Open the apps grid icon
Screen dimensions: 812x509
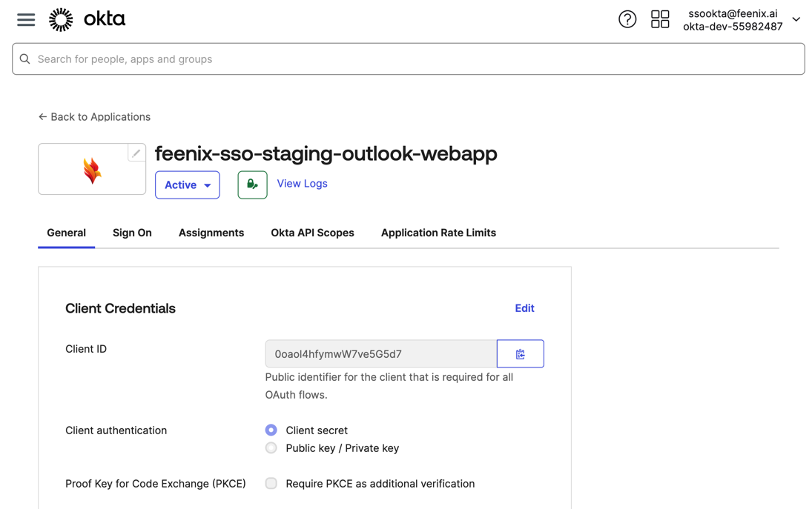[x=659, y=19]
